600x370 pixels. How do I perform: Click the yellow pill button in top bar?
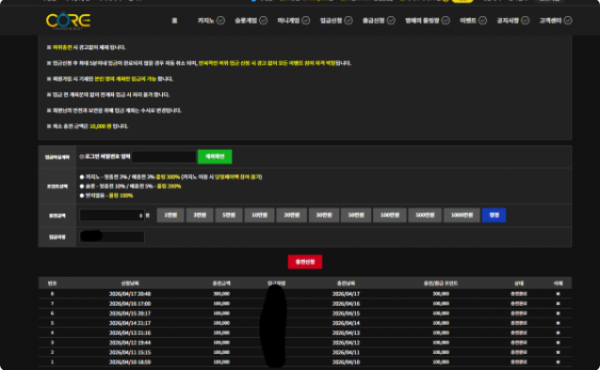click(462, 1)
